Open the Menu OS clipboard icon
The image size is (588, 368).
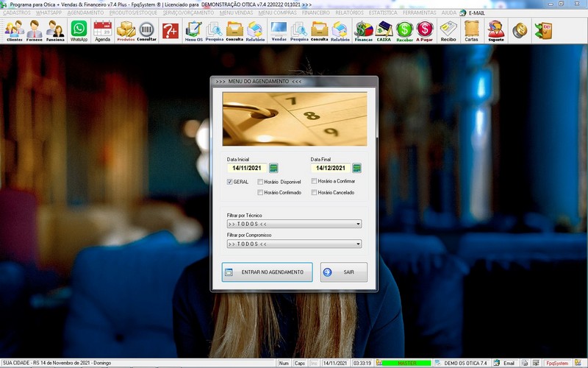193,31
